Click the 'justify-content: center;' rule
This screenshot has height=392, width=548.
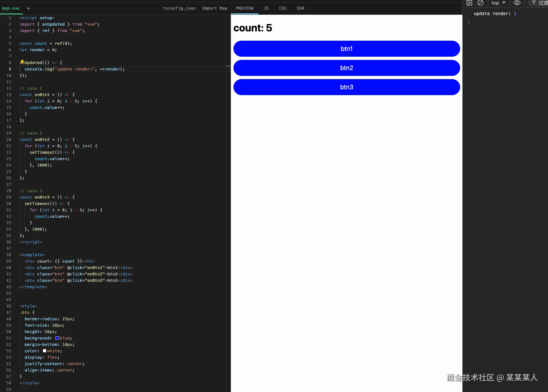coord(55,364)
